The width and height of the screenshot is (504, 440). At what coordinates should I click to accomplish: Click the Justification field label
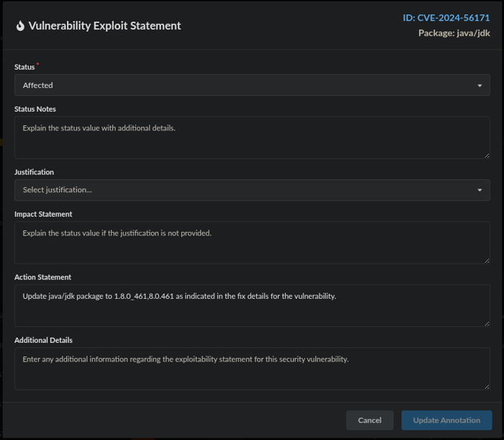[x=34, y=172]
